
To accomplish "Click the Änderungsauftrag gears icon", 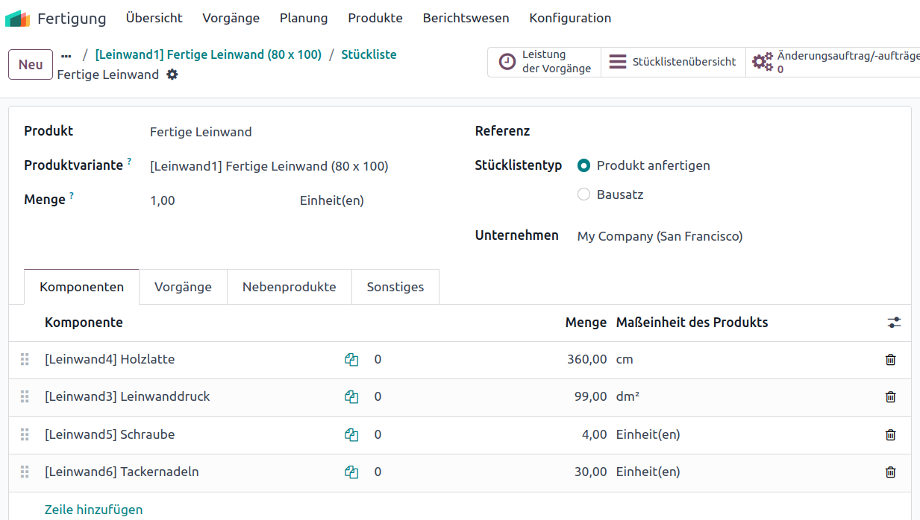I will pyautogui.click(x=763, y=61).
